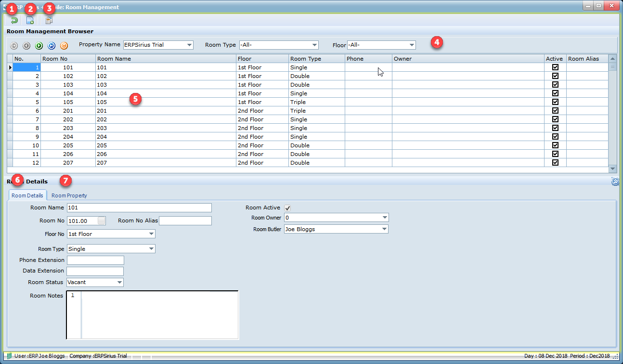Open the Floor filter dropdown
The image size is (623, 364).
(412, 45)
